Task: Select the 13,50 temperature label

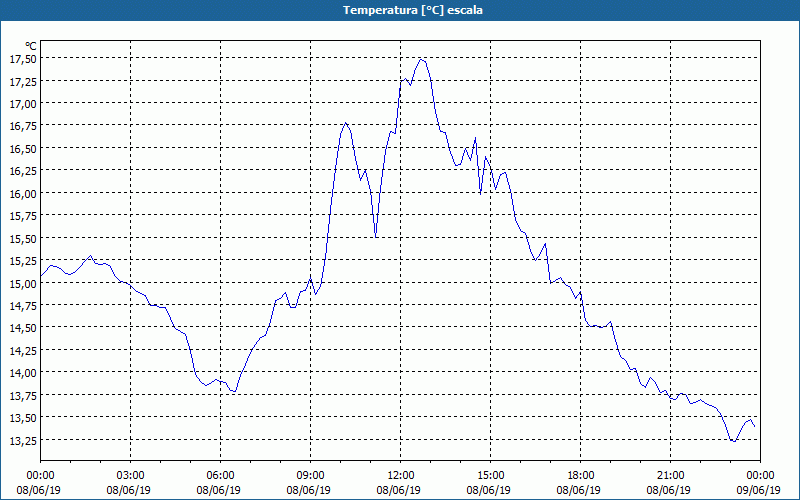Action: pos(23,417)
